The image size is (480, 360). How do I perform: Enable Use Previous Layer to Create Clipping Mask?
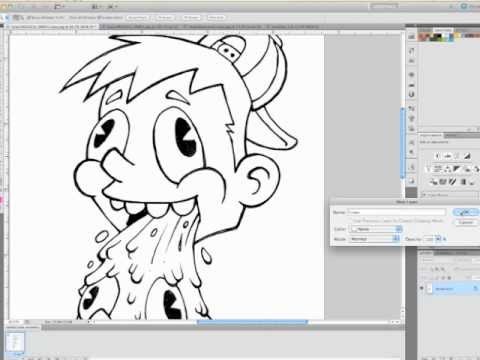pos(397,221)
